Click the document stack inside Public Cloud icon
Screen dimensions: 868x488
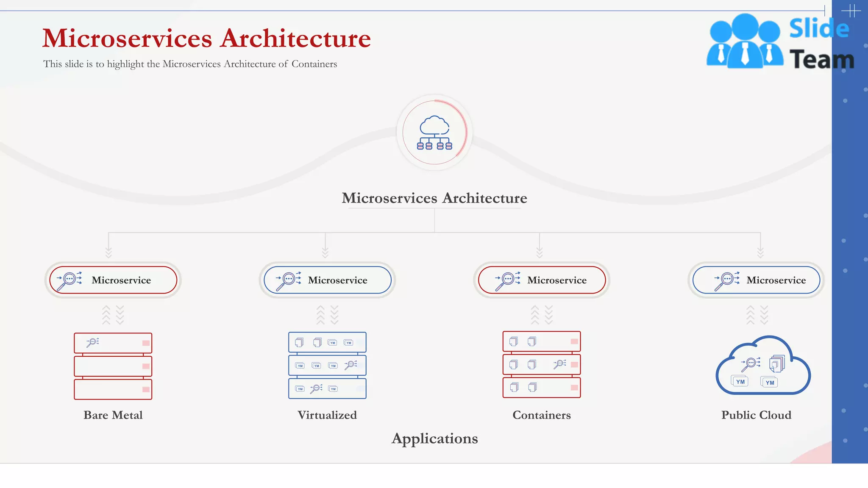click(x=777, y=363)
